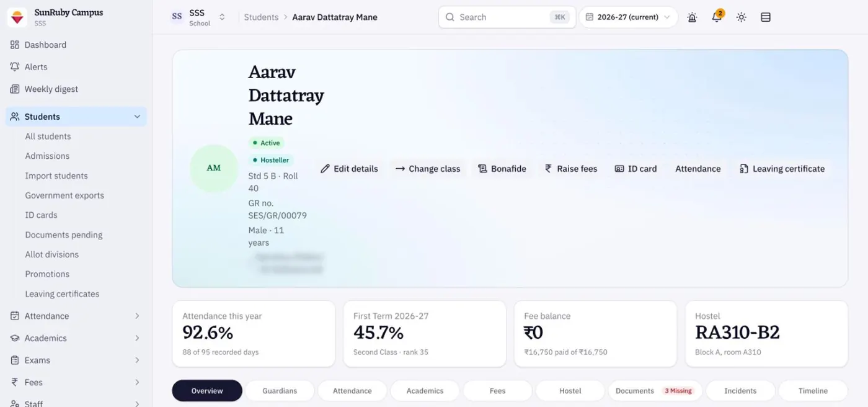Click the Staff icon in sidebar

(x=15, y=403)
